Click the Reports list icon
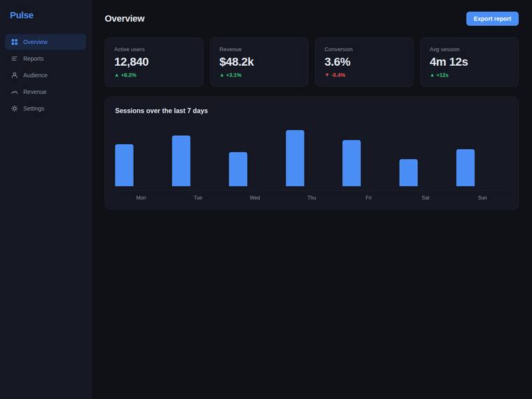The height and width of the screenshot is (399, 532). click(x=14, y=59)
